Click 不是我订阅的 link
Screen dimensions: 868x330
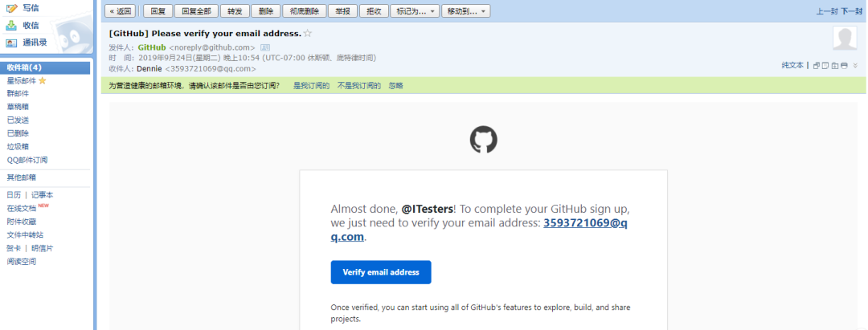(359, 86)
